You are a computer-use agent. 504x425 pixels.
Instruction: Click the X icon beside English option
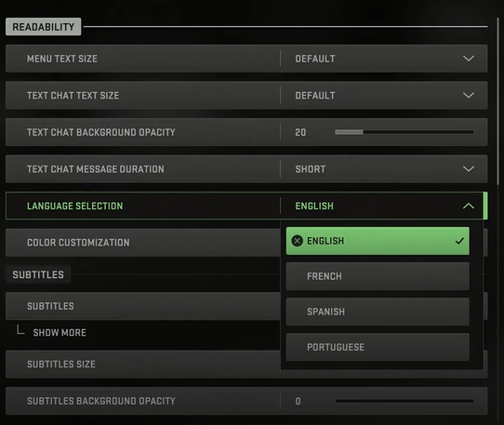(x=297, y=241)
